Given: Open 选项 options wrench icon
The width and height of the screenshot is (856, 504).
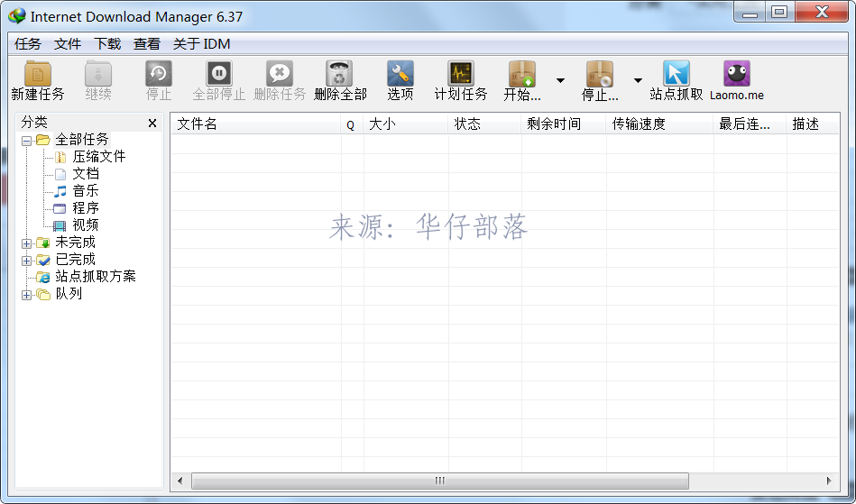Looking at the screenshot, I should coord(400,74).
